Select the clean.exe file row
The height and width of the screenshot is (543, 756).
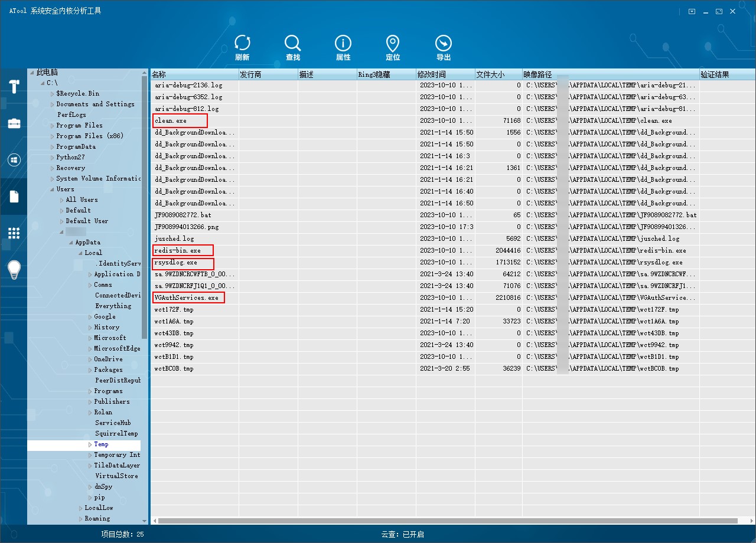171,120
